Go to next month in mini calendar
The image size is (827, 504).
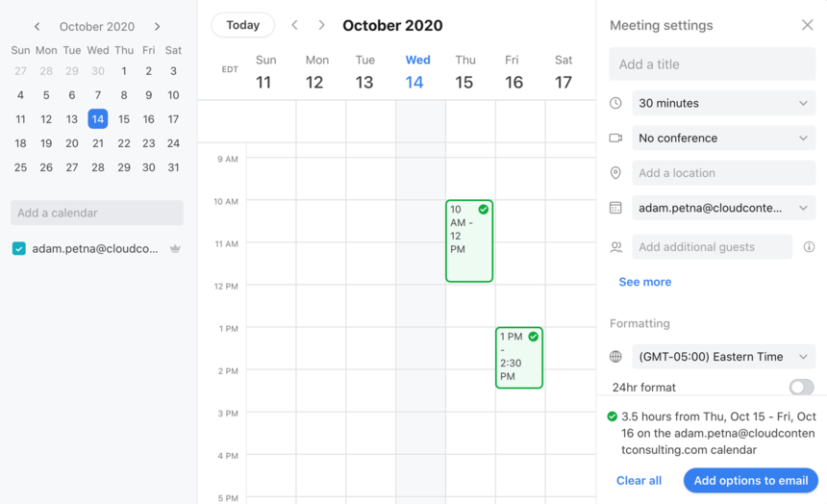coord(157,26)
